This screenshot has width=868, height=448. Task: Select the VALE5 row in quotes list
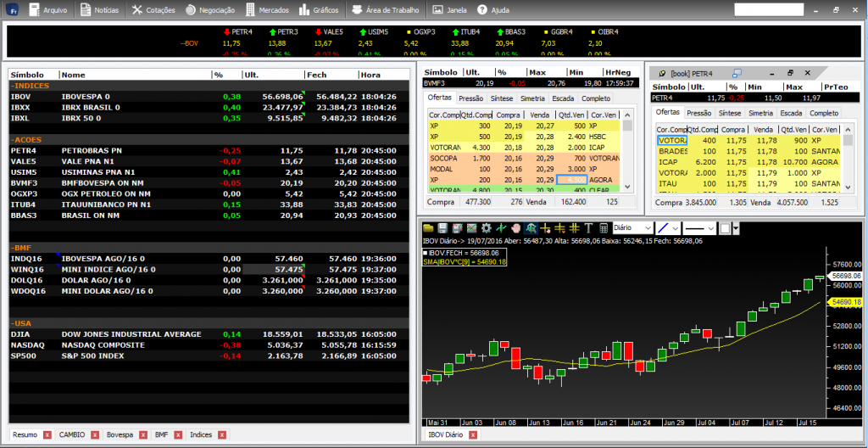pyautogui.click(x=209, y=161)
